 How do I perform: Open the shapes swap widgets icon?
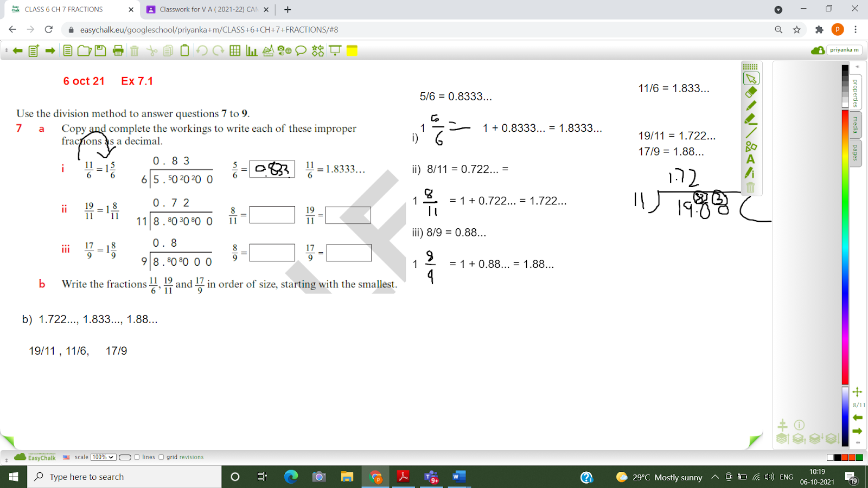[318, 50]
